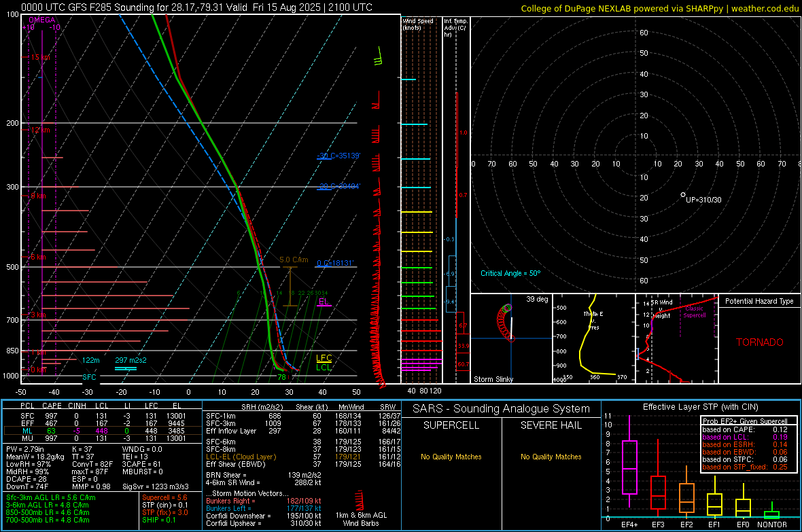Click the ConvT = 82F value

click(x=92, y=464)
